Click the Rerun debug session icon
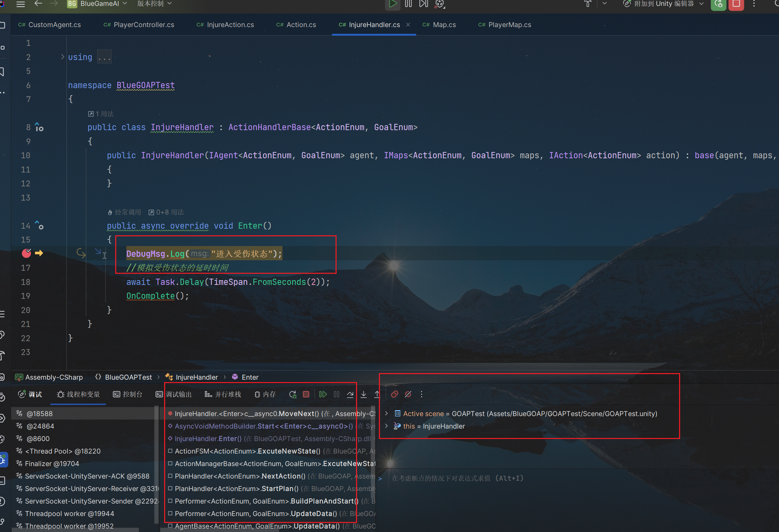The width and height of the screenshot is (779, 532). tap(293, 395)
